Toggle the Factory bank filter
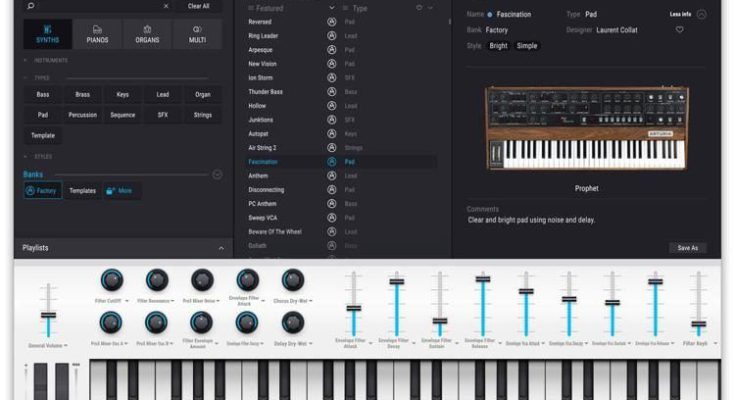 [43, 190]
